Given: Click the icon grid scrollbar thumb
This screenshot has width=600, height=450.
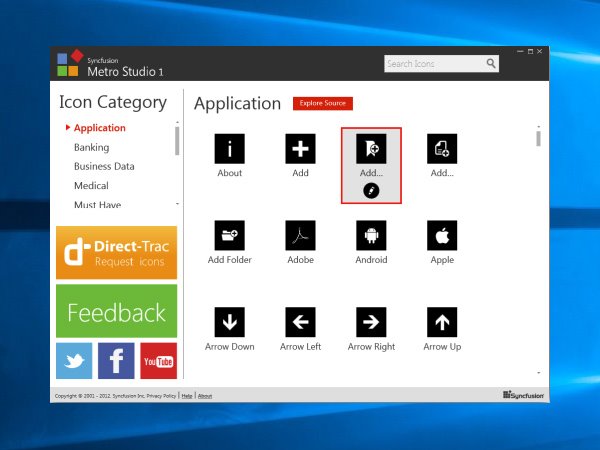Looking at the screenshot, I should tap(538, 139).
